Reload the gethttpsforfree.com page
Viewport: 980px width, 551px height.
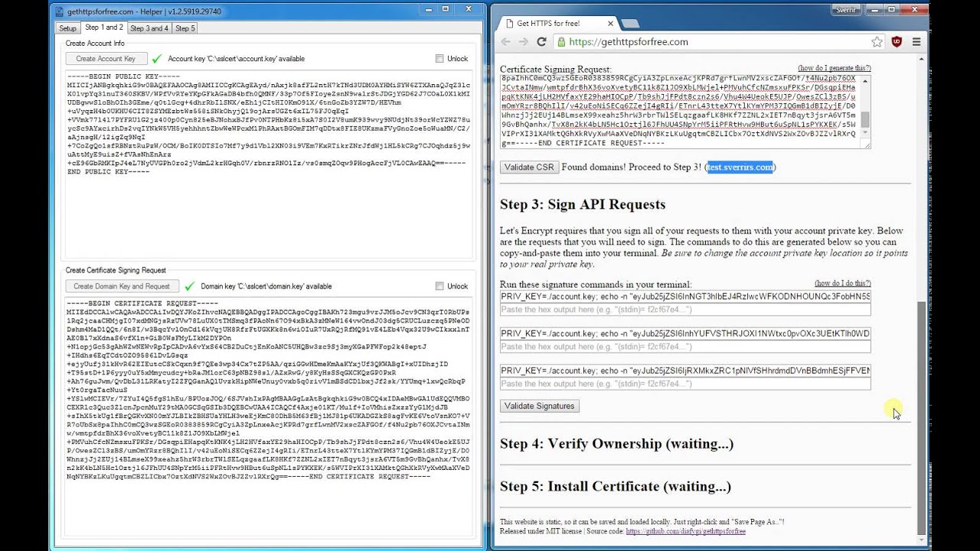tap(541, 42)
